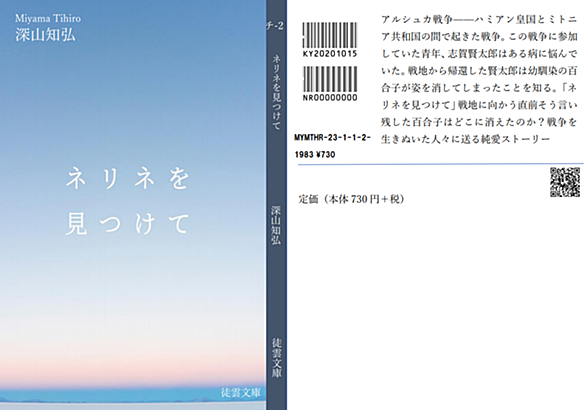Image resolution: width=586 pixels, height=410 pixels.
Task: Click the front-cover author name 深山知弘
Action: pyautogui.click(x=45, y=35)
